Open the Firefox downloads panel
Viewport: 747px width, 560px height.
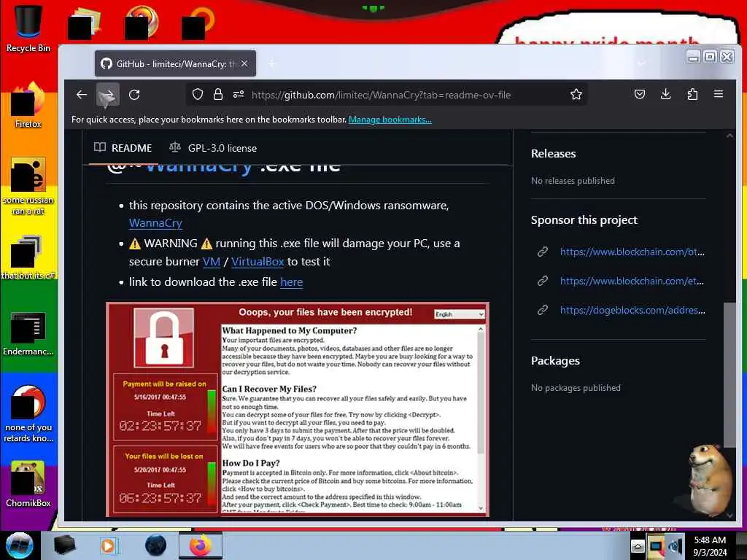665,94
